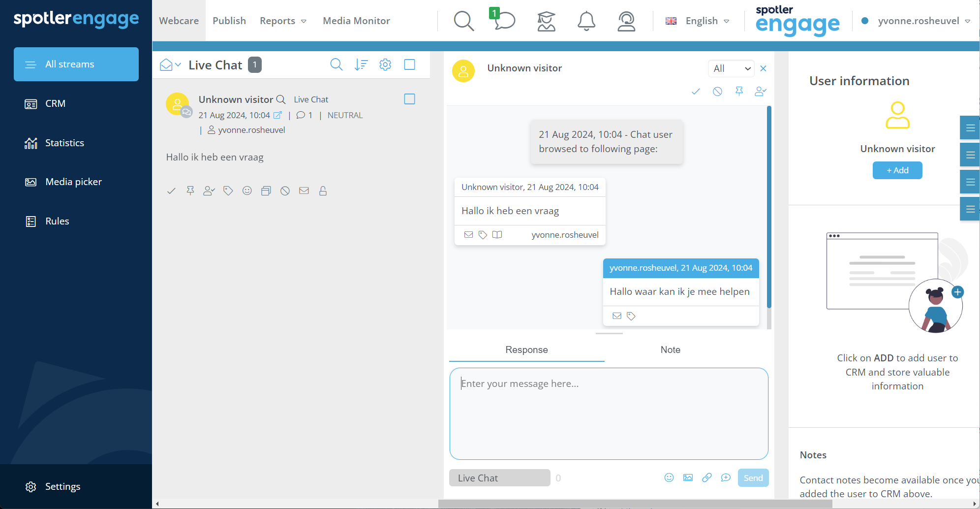The height and width of the screenshot is (509, 980).
Task: Select all messages checkbox in Live Chat header
Action: pyautogui.click(x=409, y=64)
